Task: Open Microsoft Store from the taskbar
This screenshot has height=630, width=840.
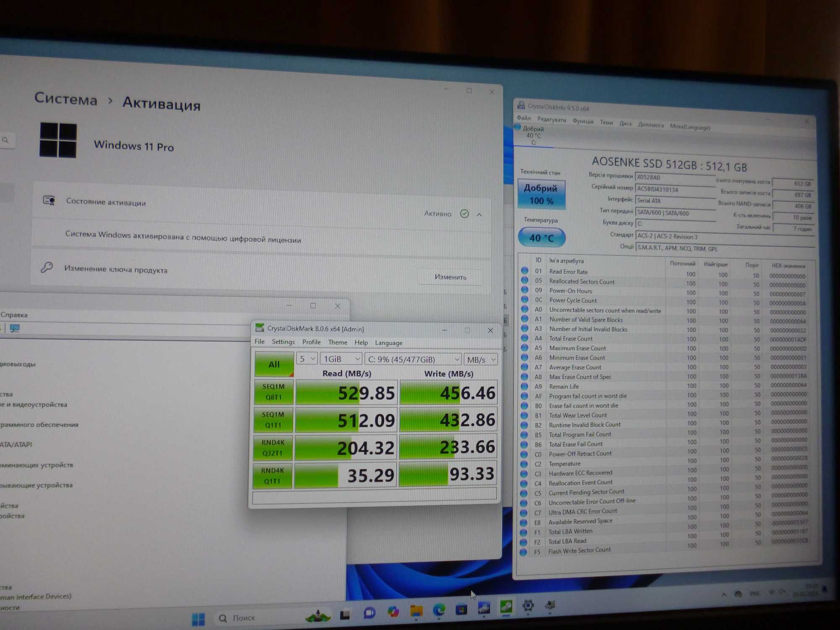Action: coord(461,609)
